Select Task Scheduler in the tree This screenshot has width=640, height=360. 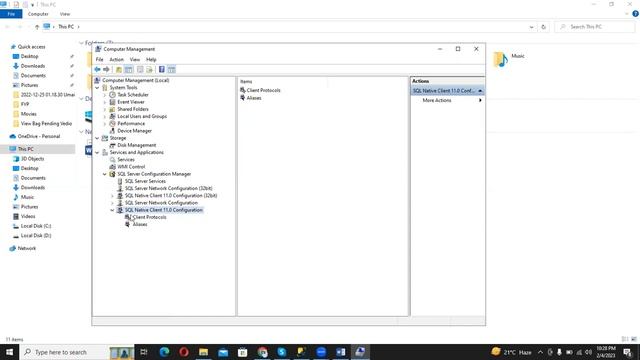[133, 95]
